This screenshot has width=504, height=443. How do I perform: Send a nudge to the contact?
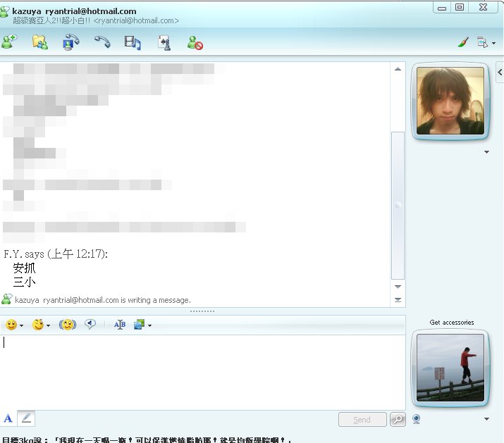tap(68, 325)
